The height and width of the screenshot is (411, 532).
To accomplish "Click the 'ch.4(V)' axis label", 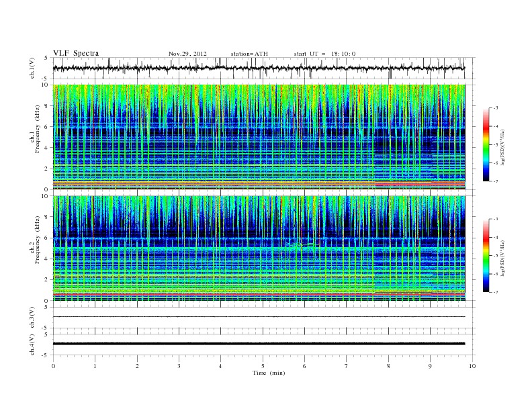I will pyautogui.click(x=32, y=347).
